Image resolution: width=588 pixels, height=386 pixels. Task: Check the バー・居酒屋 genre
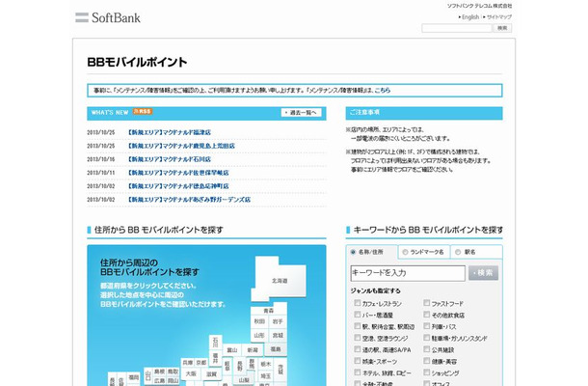coord(357,315)
